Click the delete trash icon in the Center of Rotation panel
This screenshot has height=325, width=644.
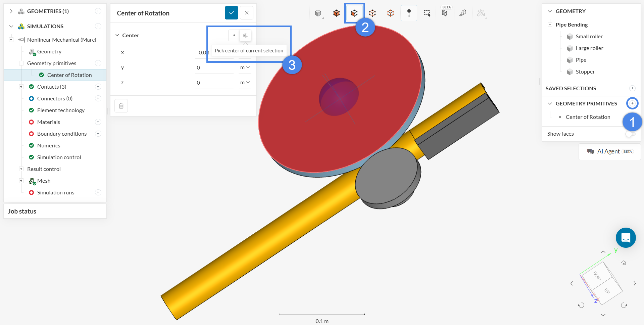click(x=121, y=106)
